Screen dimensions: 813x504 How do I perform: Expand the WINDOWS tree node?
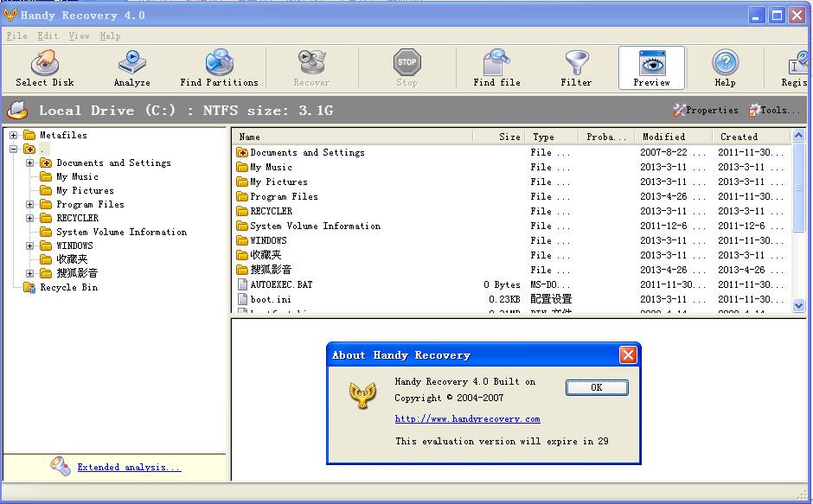tap(30, 246)
